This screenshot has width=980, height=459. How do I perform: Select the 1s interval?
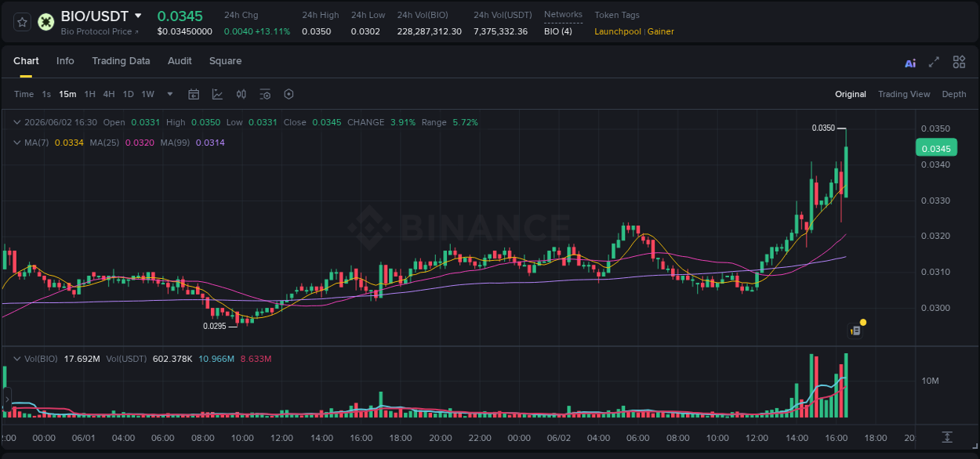point(46,94)
